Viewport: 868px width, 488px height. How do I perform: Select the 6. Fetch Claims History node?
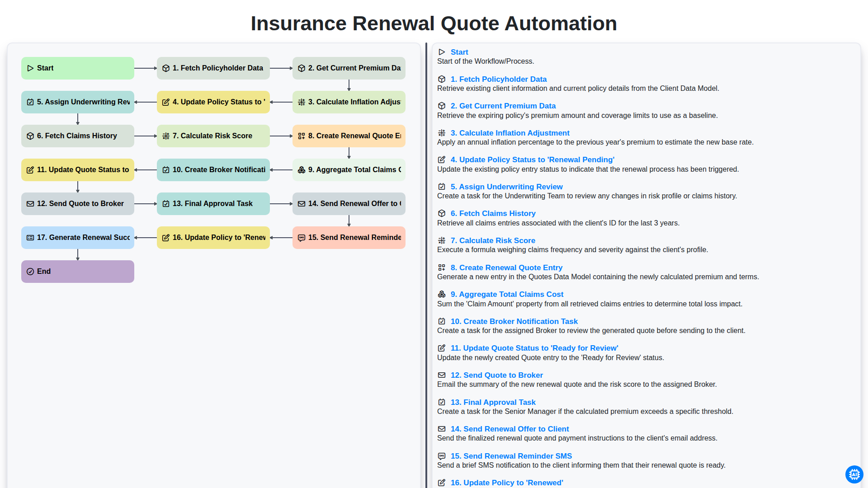(x=78, y=136)
